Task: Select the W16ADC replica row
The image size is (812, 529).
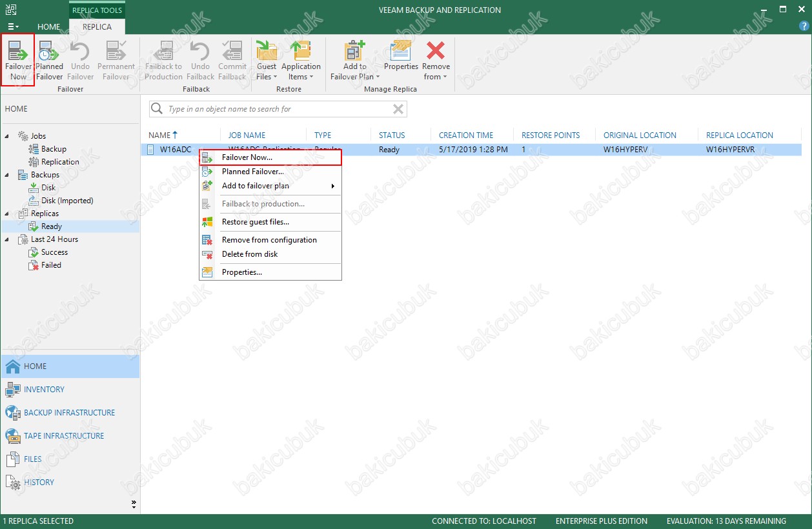Action: 471,150
